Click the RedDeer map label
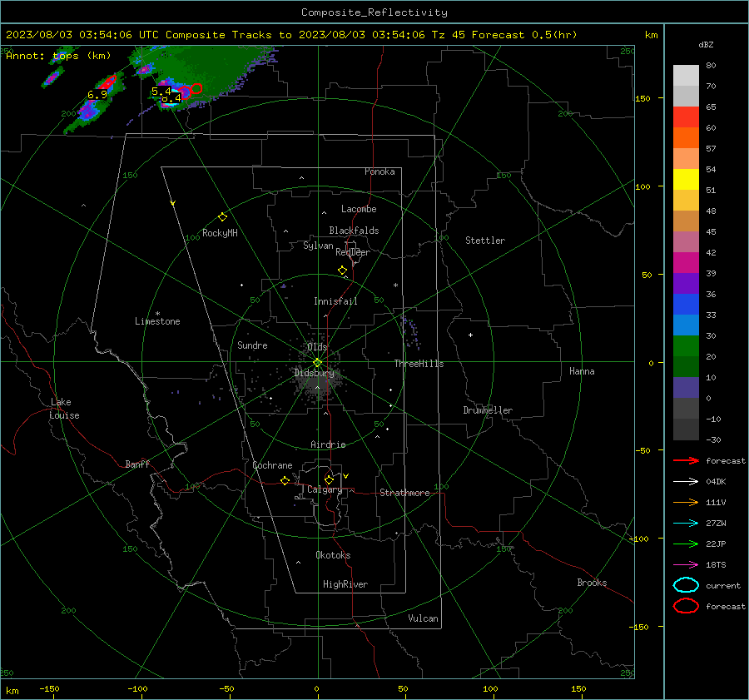 pos(353,252)
